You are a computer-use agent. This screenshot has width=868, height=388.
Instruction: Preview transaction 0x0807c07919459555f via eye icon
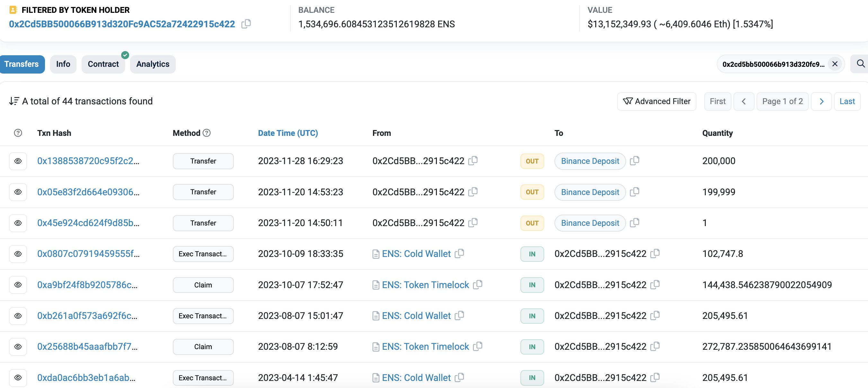18,254
